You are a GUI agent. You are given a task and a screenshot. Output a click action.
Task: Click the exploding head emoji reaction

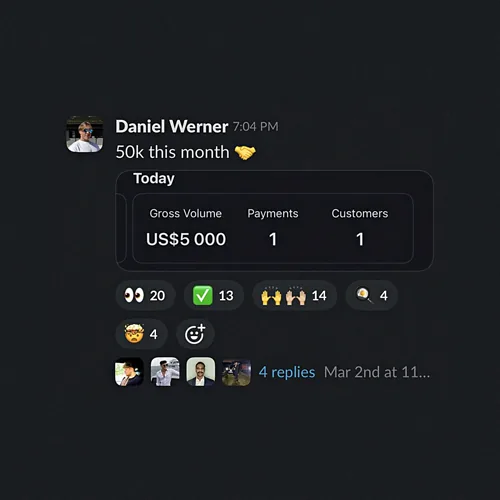pos(141,334)
